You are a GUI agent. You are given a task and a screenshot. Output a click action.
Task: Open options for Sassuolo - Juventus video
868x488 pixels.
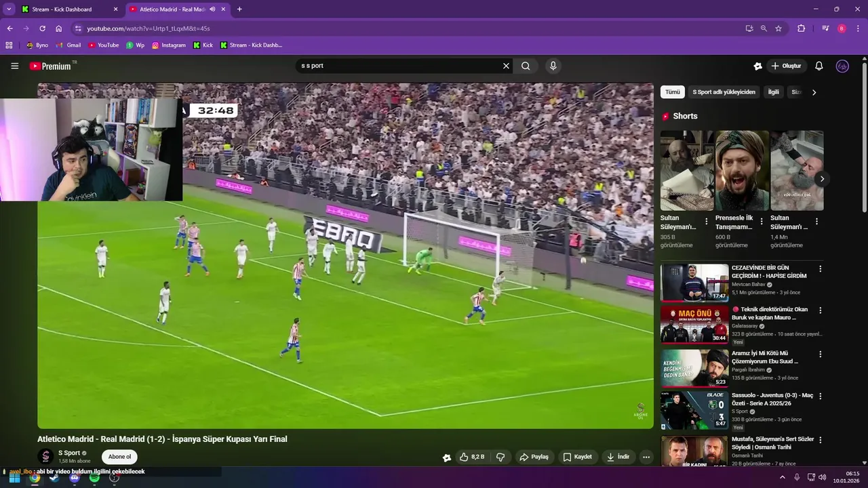pyautogui.click(x=820, y=396)
